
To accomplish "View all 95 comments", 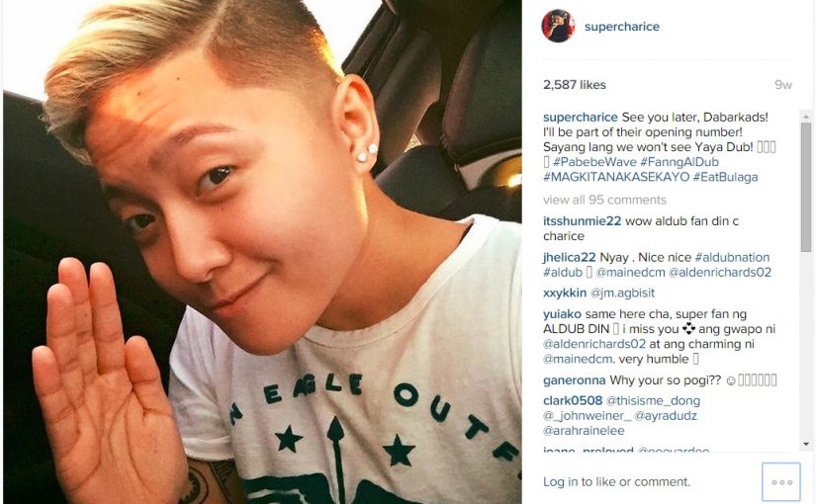I will [604, 200].
